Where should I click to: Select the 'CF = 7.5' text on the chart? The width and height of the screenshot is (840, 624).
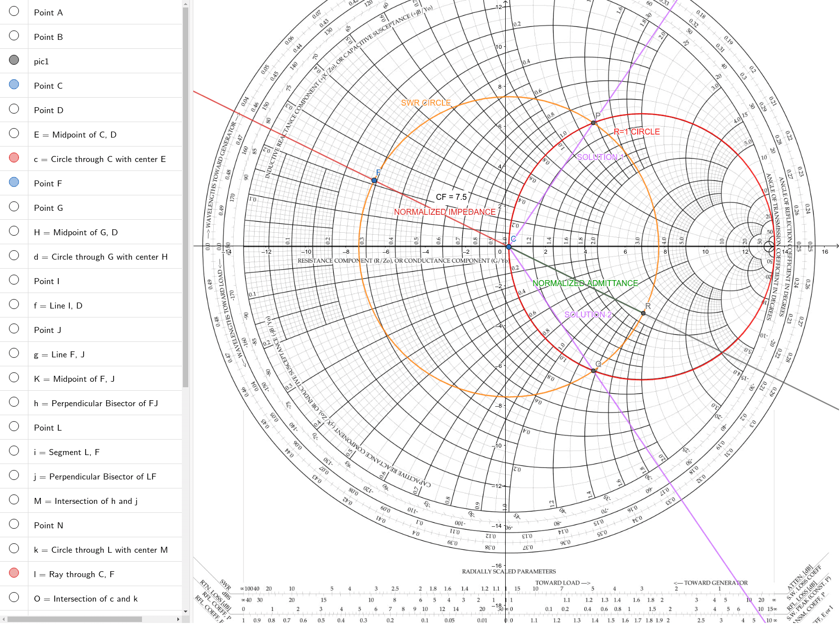451,197
